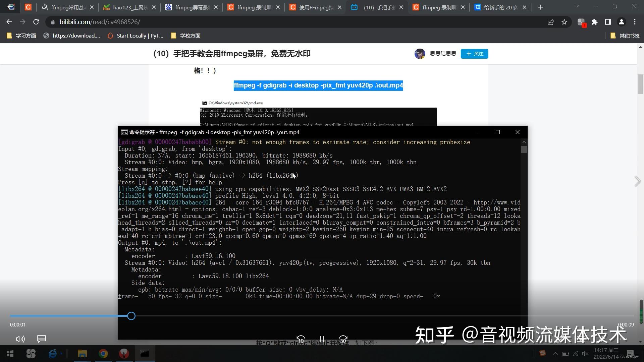
Task: Click the share icon in the address bar
Action: click(x=551, y=22)
